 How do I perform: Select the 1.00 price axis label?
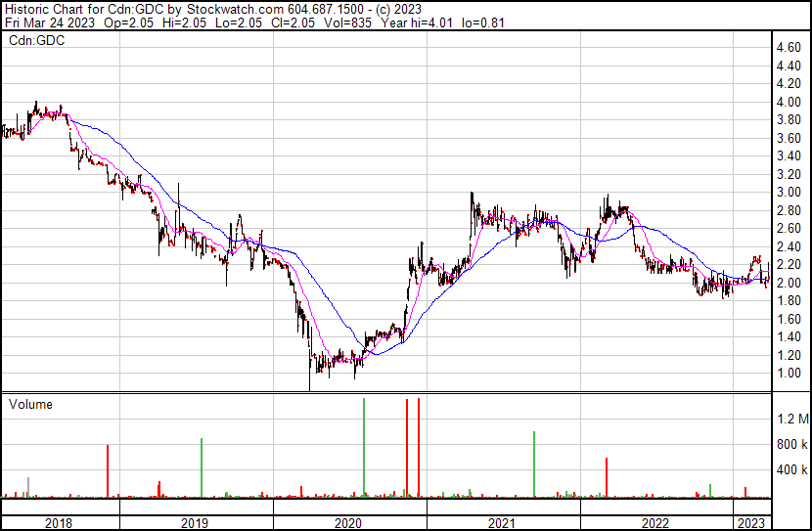click(789, 374)
